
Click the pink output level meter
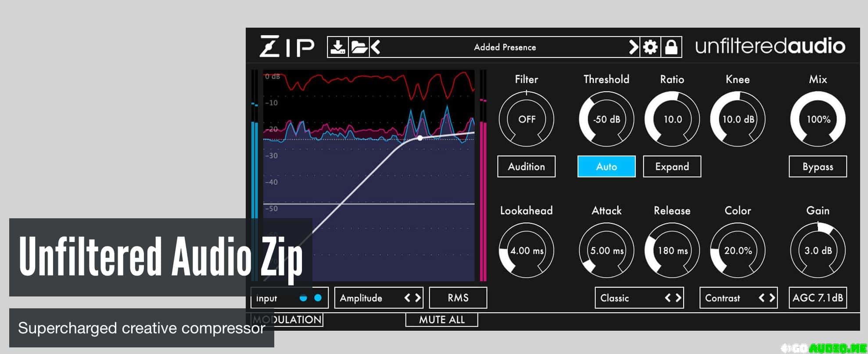click(x=483, y=176)
